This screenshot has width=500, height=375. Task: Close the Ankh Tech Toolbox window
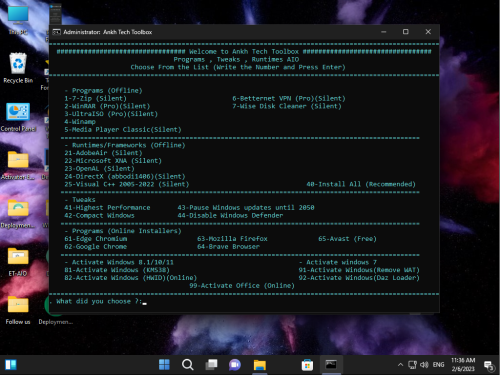coord(428,32)
